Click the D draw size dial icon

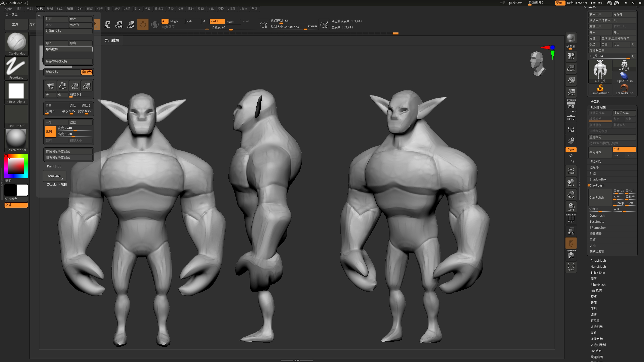click(324, 24)
